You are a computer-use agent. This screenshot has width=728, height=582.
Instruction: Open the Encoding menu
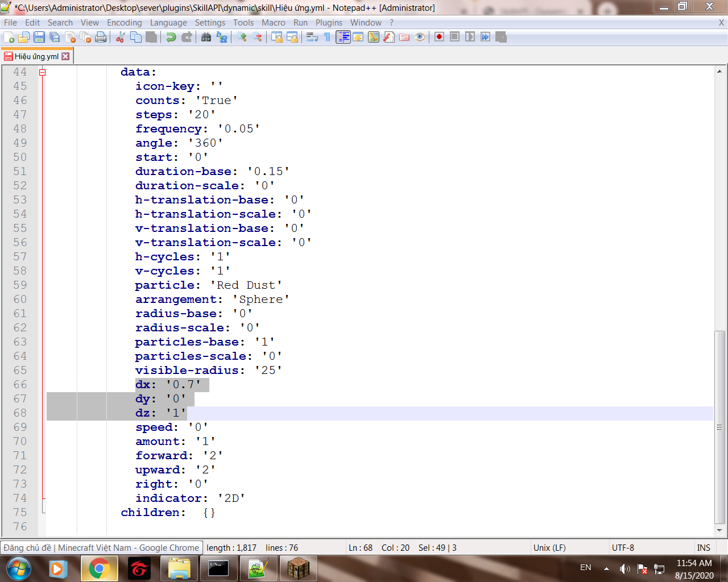(124, 23)
